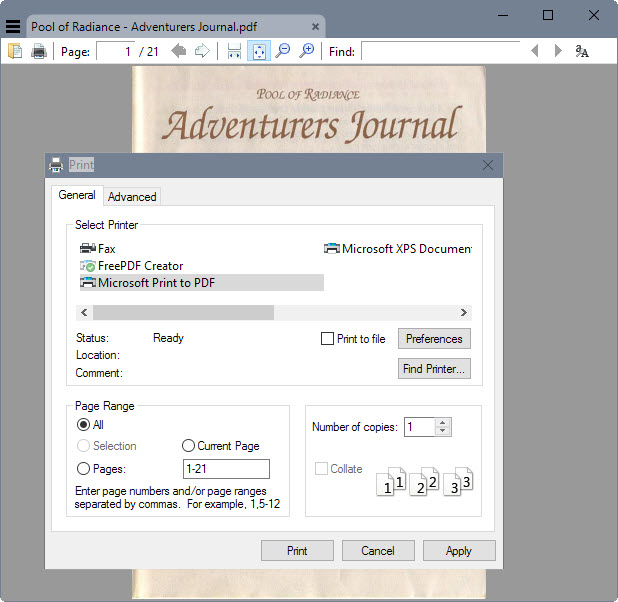Select the Fax printer
This screenshot has height=602, width=618.
coord(97,249)
